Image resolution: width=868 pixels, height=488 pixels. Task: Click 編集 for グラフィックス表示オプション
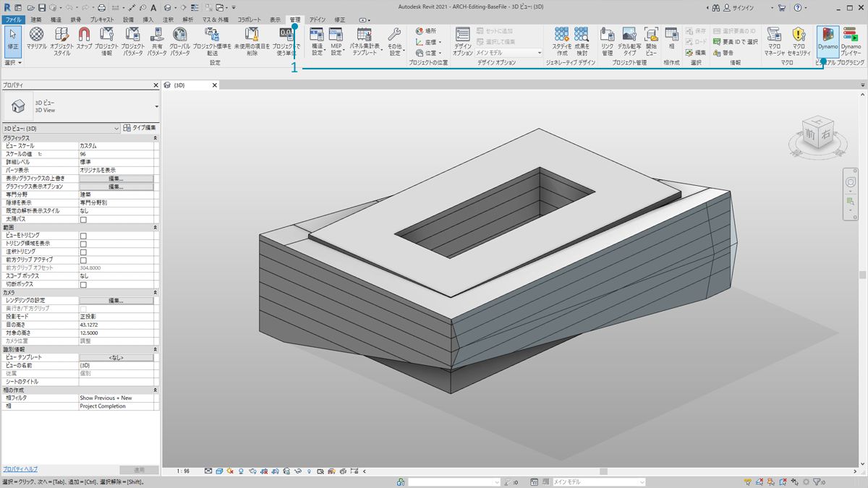point(116,187)
